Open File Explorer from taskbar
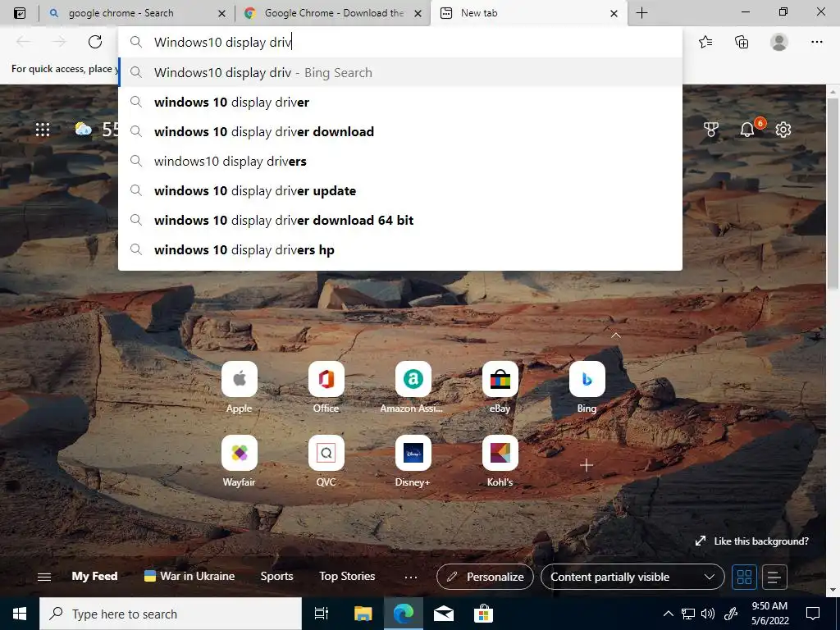Image resolution: width=840 pixels, height=630 pixels. pyautogui.click(x=363, y=614)
